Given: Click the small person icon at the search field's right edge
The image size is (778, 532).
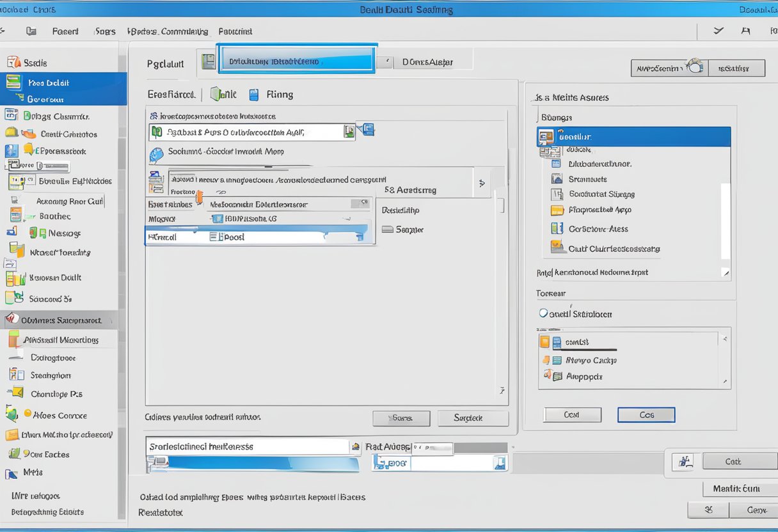Looking at the screenshot, I should pos(349,130).
